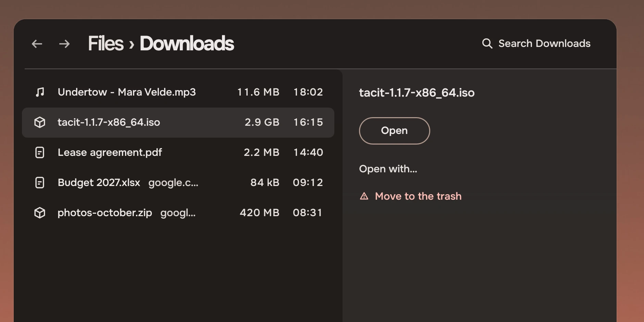Click the googl… source next to photos-october
This screenshot has width=644, height=322.
178,213
